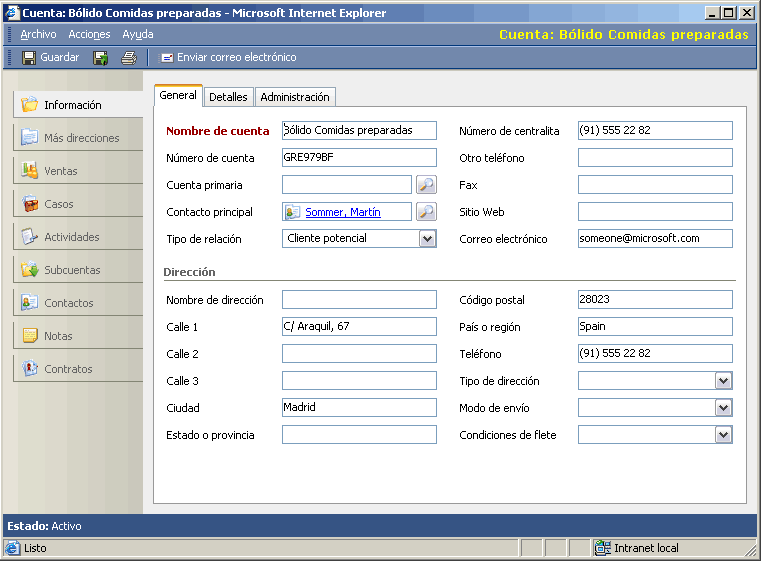Screen dimensions: 761x561
Task: Click the Sitio Web input field
Action: (x=655, y=212)
